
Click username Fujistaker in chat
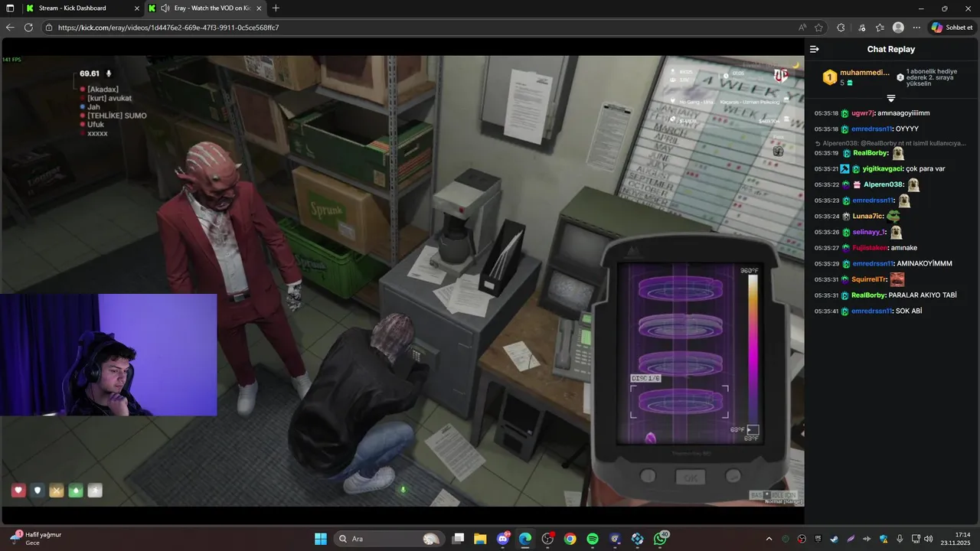coord(870,248)
